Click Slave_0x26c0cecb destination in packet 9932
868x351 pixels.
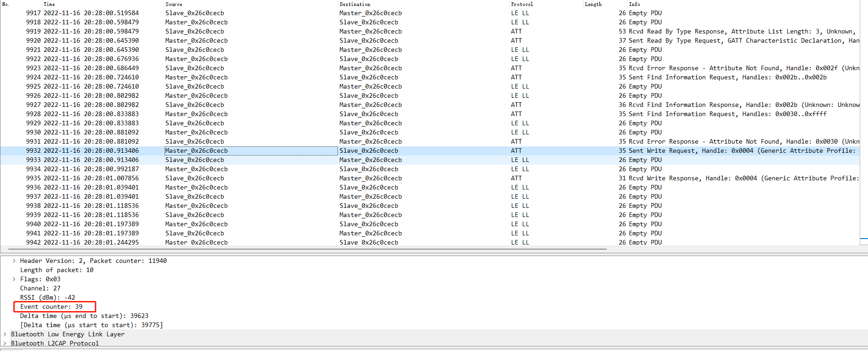point(369,150)
